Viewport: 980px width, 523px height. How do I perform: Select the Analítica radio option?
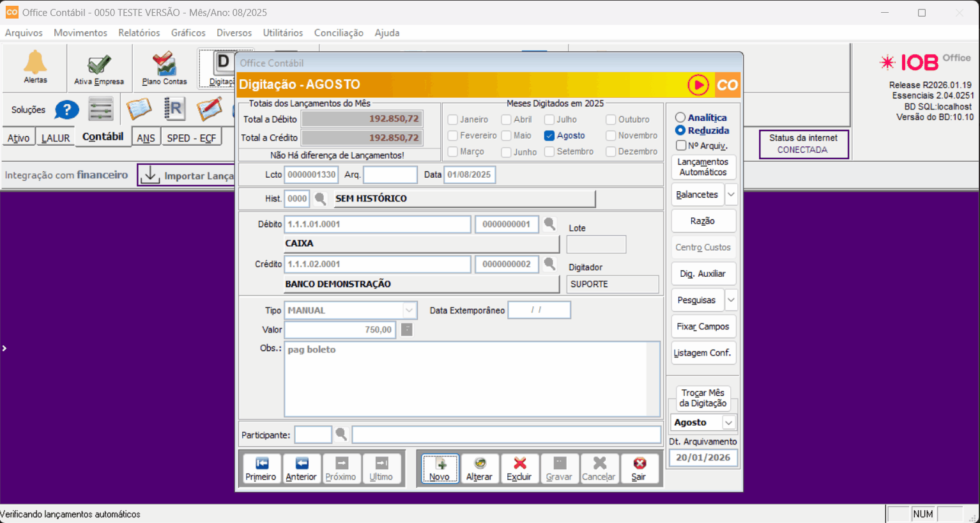click(x=680, y=118)
